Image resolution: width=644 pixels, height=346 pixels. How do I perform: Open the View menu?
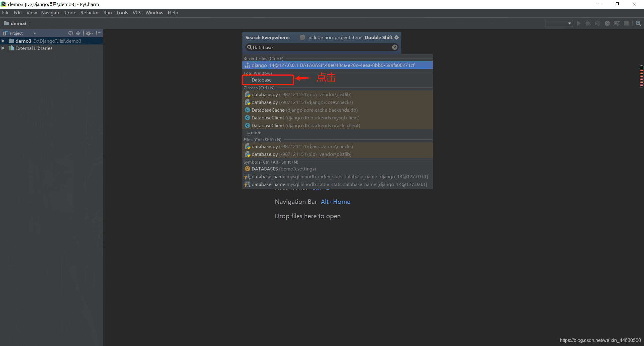pos(32,13)
